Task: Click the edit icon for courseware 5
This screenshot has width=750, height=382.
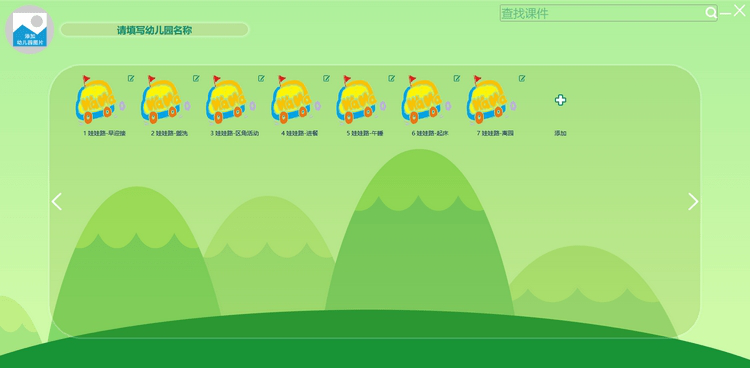Action: tap(392, 78)
